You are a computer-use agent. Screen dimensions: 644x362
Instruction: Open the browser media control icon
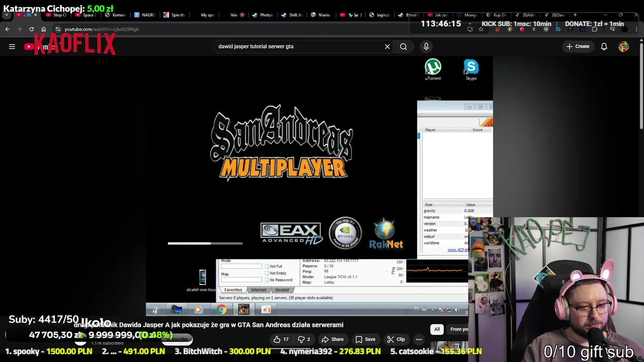[612, 29]
